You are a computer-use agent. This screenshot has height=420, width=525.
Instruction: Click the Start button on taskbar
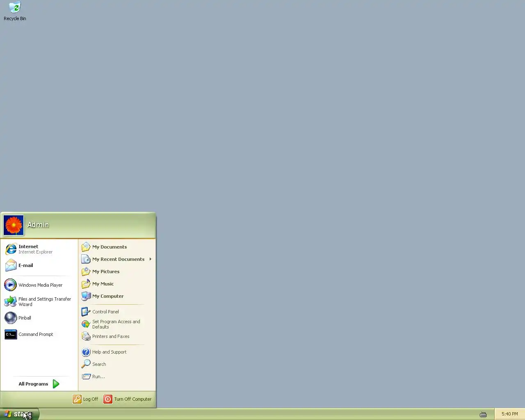(20, 414)
